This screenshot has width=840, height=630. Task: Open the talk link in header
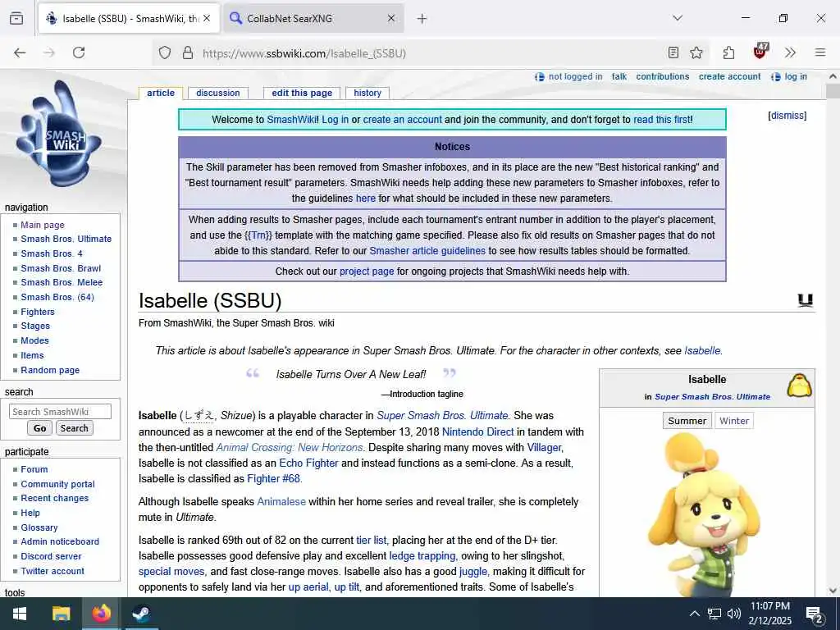[x=619, y=76]
